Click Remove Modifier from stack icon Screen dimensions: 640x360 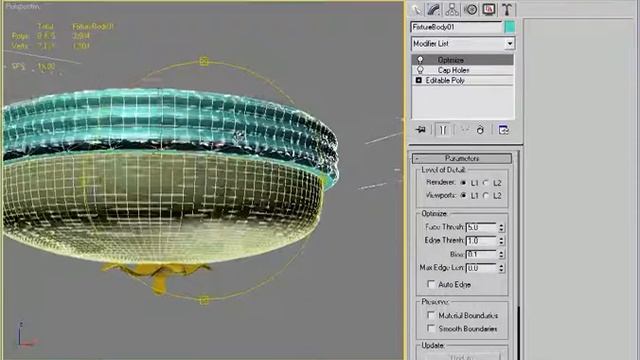(480, 130)
